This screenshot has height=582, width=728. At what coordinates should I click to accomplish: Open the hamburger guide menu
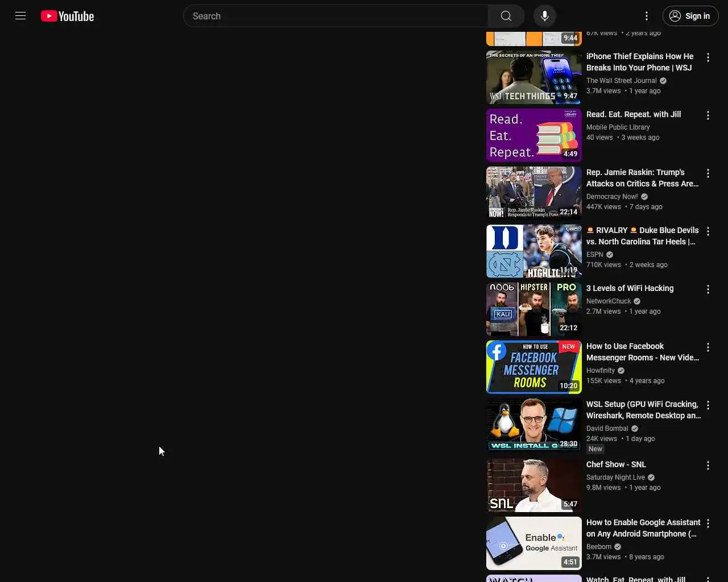[20, 16]
